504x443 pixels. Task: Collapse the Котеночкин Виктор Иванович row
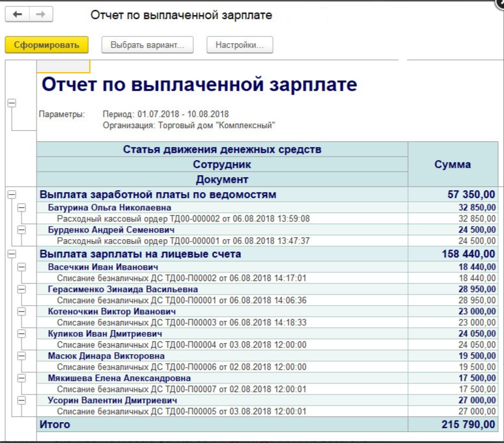22,312
